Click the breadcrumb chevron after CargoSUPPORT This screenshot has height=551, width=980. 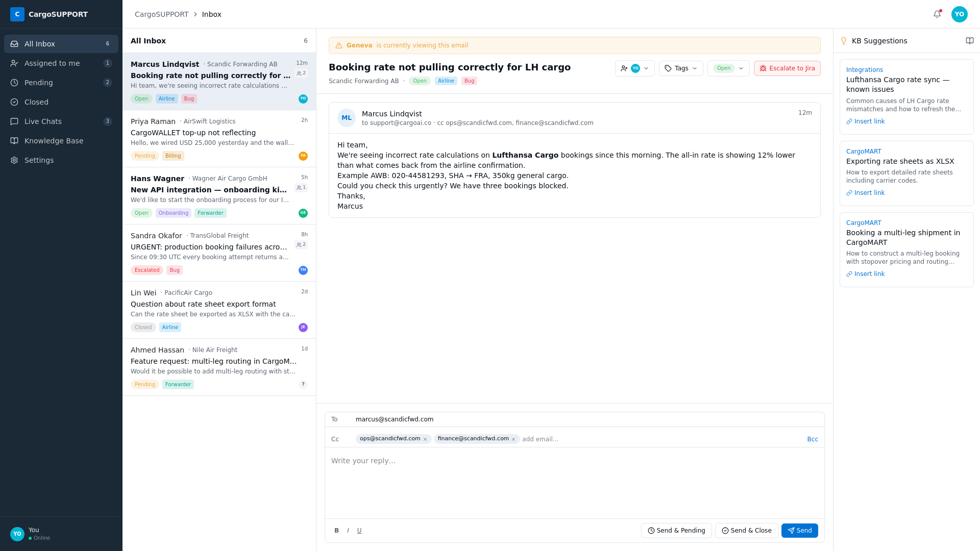(195, 14)
